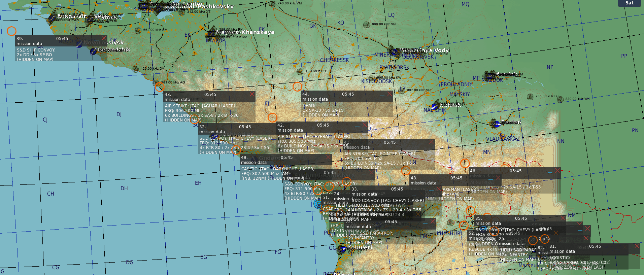Click the Anapa-Vityazevo airbase icon
The width and height of the screenshot is (644, 275).
click(x=52, y=19)
